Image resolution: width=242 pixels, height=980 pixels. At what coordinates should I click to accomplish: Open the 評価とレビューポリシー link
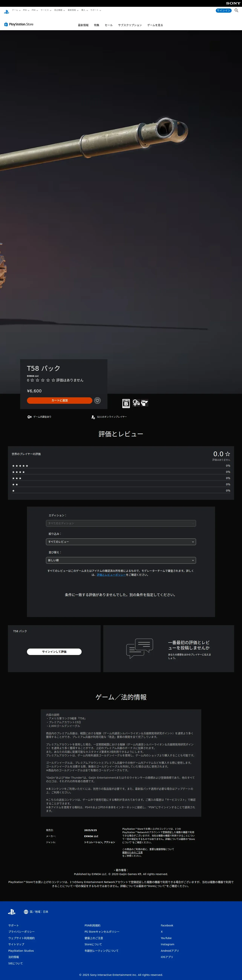[111, 575]
